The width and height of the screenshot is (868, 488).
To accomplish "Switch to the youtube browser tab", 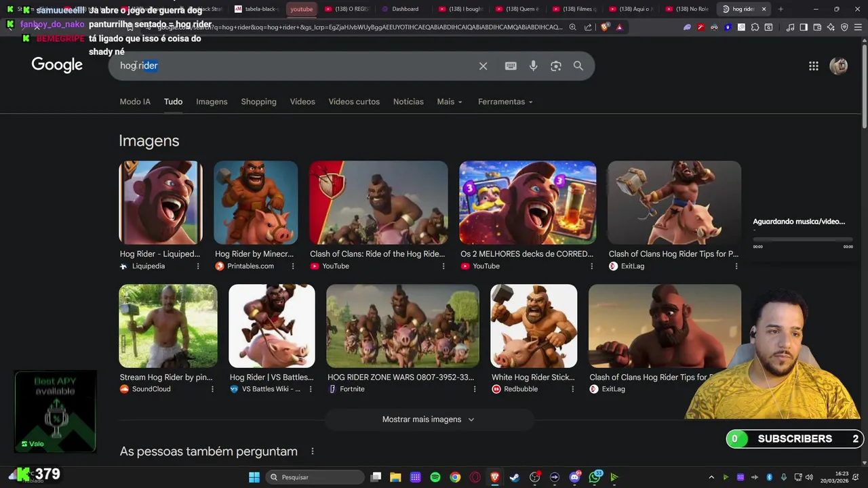I will (302, 9).
